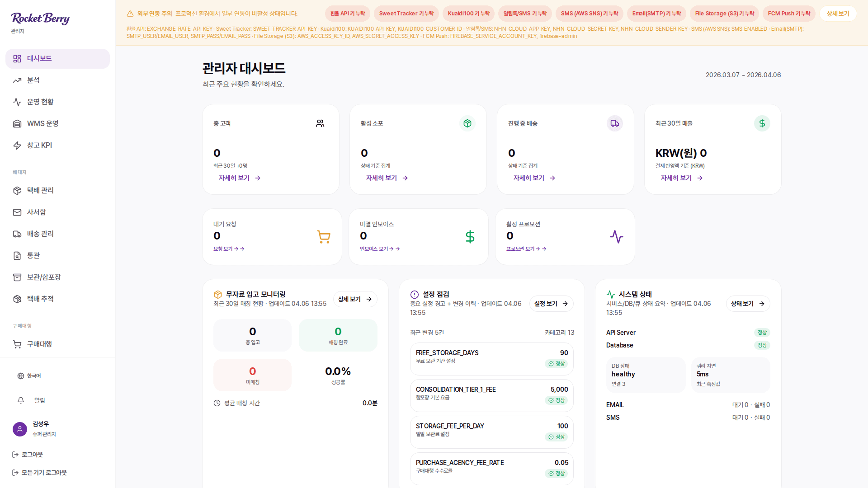Open 택배 추적 via its tracking icon
The width and height of the screenshot is (868, 488).
[17, 299]
